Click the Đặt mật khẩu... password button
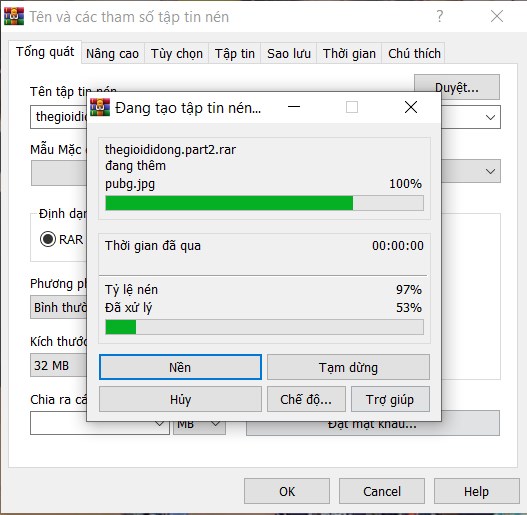The width and height of the screenshot is (527, 515). (373, 428)
